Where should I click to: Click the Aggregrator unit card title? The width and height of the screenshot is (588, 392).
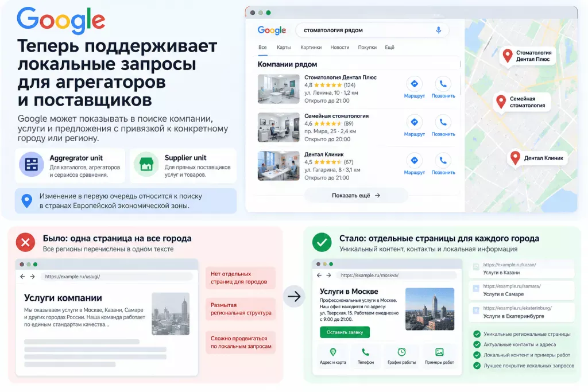(x=76, y=158)
